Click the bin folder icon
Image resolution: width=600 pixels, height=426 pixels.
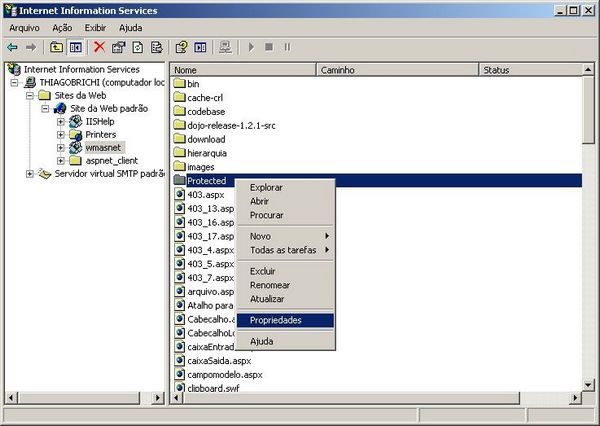pos(179,83)
